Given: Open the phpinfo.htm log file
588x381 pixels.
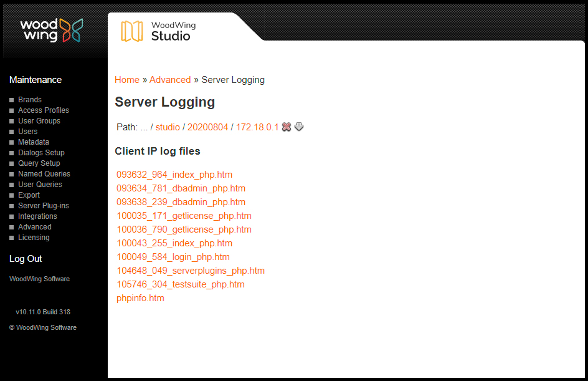Looking at the screenshot, I should coord(140,298).
